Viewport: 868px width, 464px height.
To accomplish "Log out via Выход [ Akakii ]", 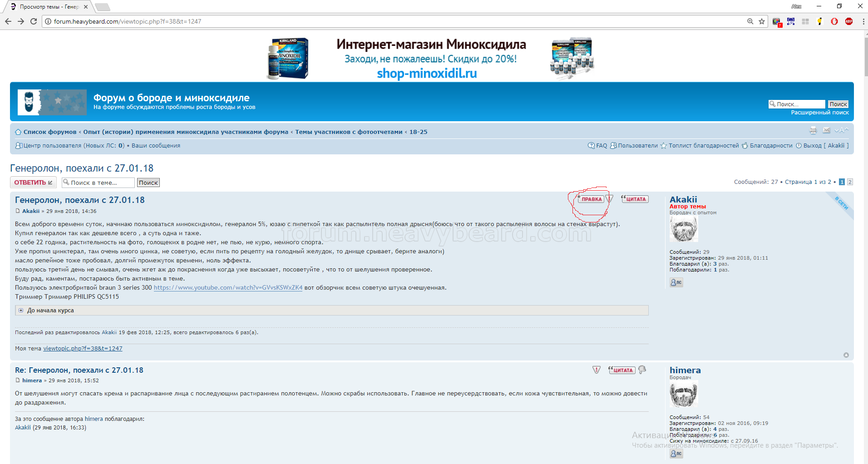I will [826, 146].
